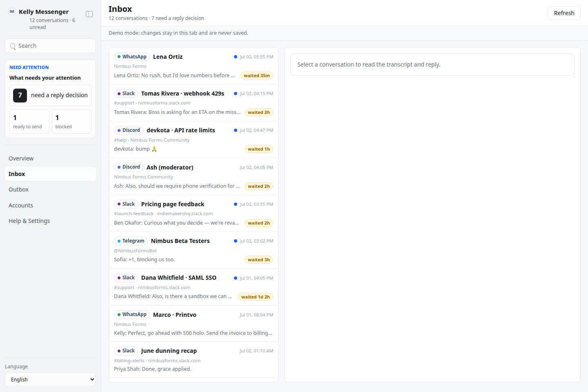Click Select a conversation placeholder panel
Image resolution: width=588 pixels, height=392 pixels.
click(x=432, y=65)
